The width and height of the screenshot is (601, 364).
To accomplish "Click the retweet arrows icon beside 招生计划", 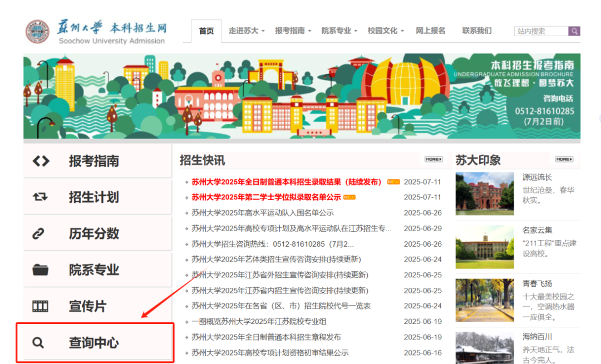I will coord(40,197).
